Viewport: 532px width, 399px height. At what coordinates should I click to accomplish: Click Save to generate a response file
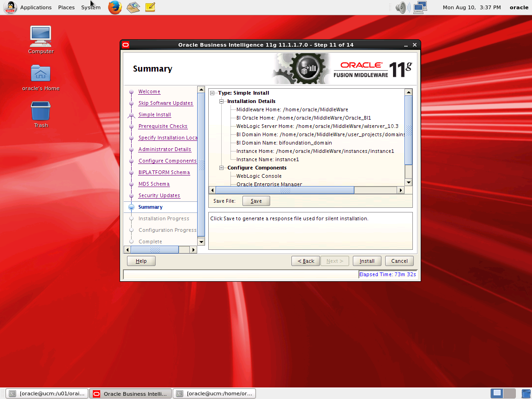coord(256,201)
